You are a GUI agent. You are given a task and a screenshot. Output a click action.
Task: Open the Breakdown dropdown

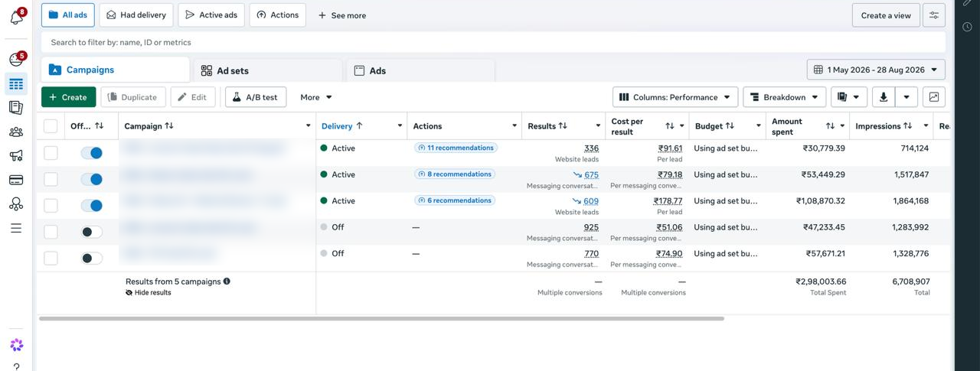pos(784,97)
